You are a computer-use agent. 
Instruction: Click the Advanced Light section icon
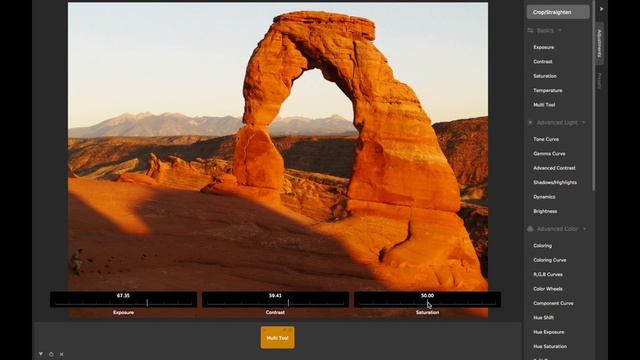(x=530, y=122)
